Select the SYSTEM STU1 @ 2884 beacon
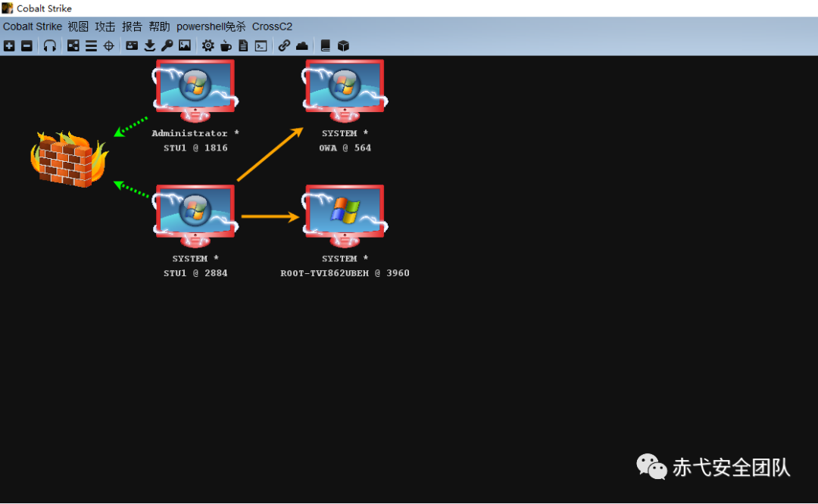The width and height of the screenshot is (818, 504). click(x=195, y=215)
